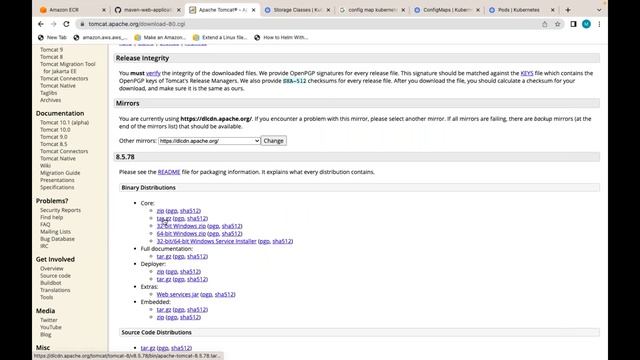640x360 pixels.
Task: Open the Translations sidebar link
Action: coord(55,290)
